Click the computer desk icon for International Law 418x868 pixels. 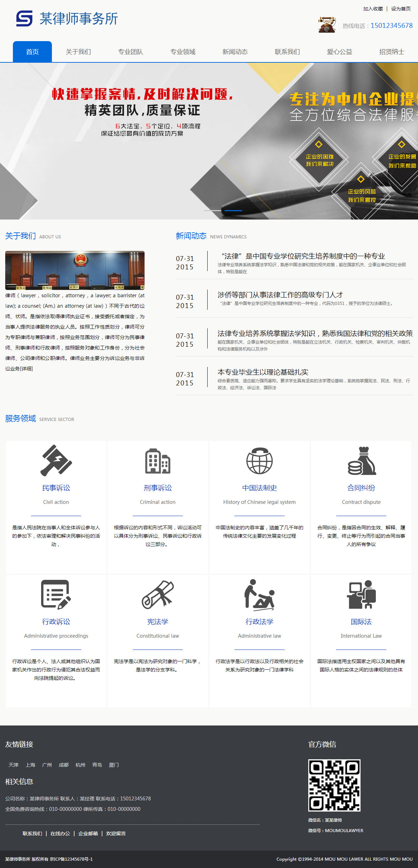[x=361, y=594]
